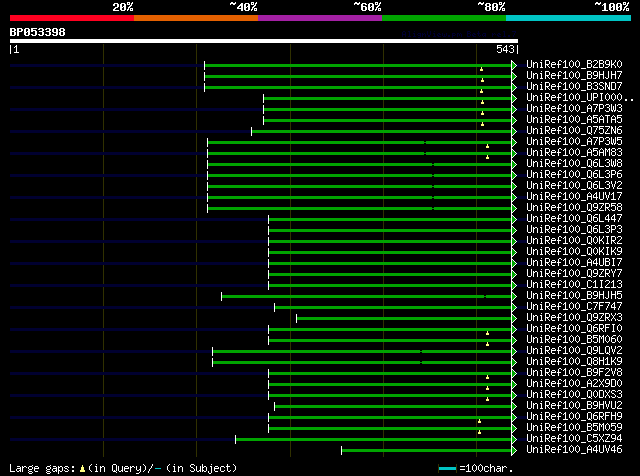
Task: Select the UniRef100_Q6L3W8 label
Action: click(574, 164)
